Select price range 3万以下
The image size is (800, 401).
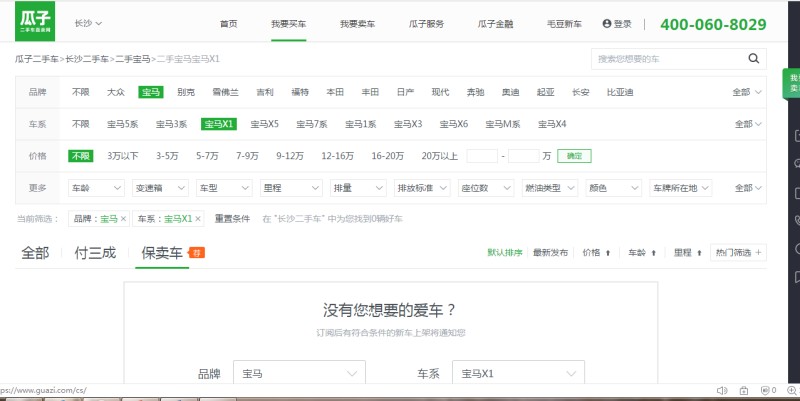[122, 156]
